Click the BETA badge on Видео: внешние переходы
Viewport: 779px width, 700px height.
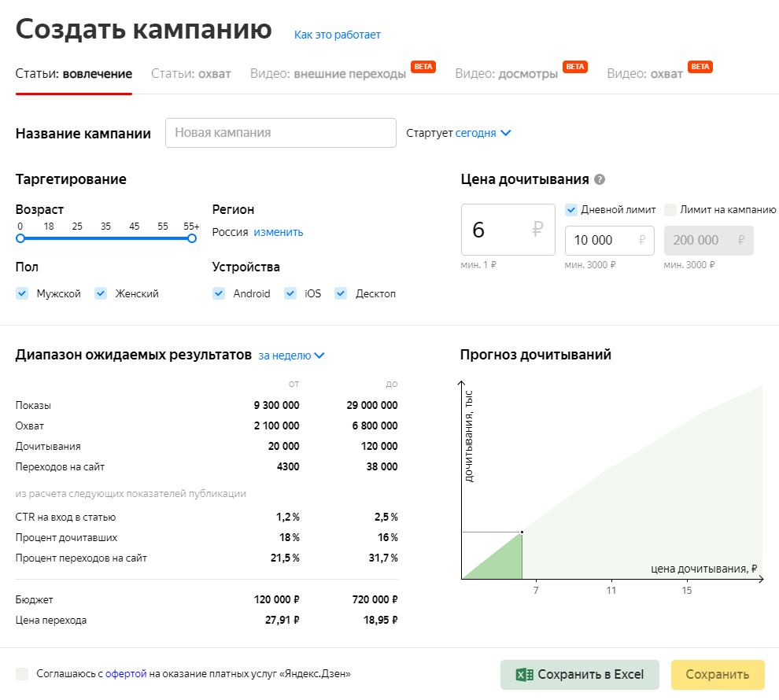click(x=423, y=67)
